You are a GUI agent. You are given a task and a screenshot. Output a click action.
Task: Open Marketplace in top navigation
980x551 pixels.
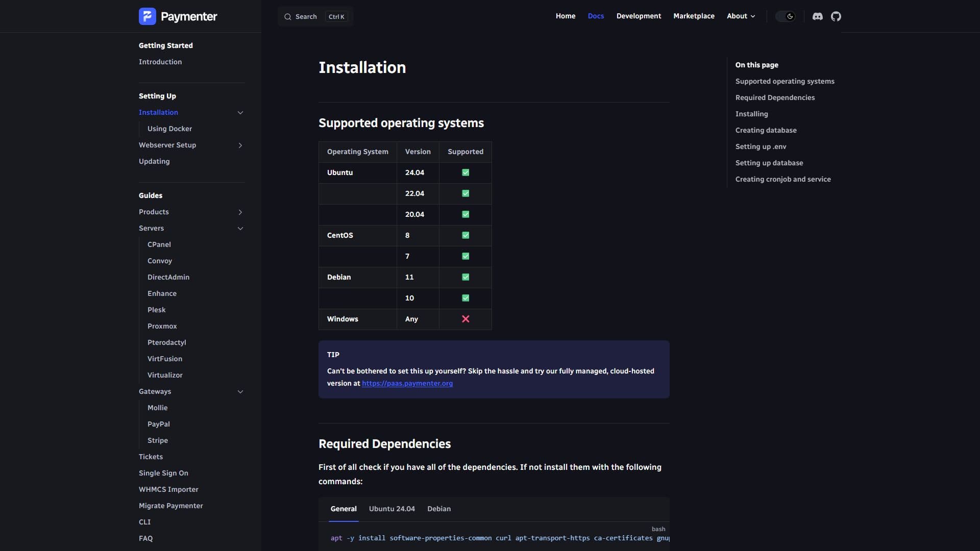694,16
